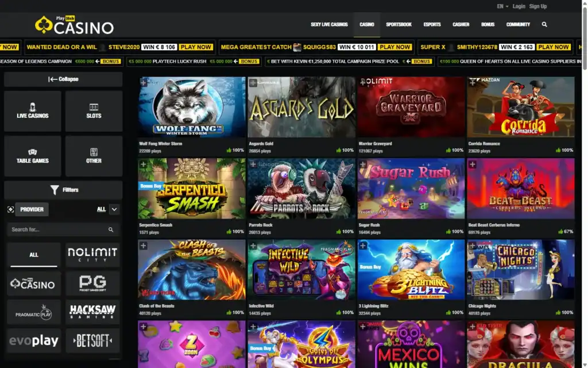This screenshot has width=588, height=368.
Task: Click the Sign Up link
Action: 537,6
